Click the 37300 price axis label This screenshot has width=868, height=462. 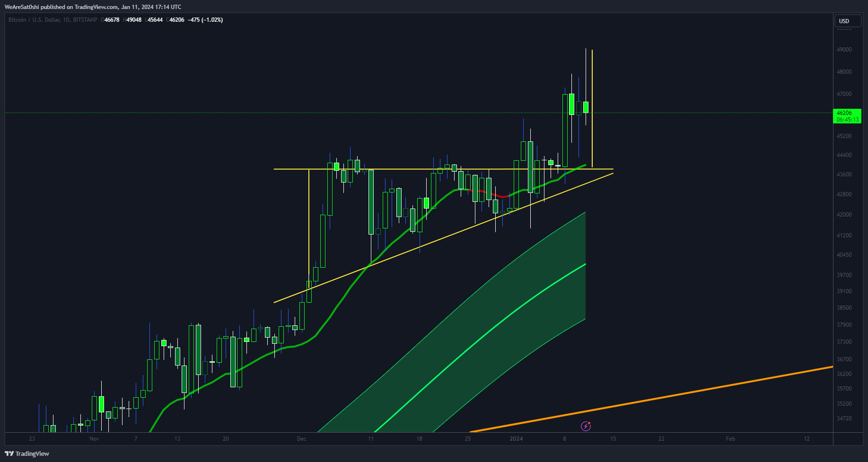844,342
